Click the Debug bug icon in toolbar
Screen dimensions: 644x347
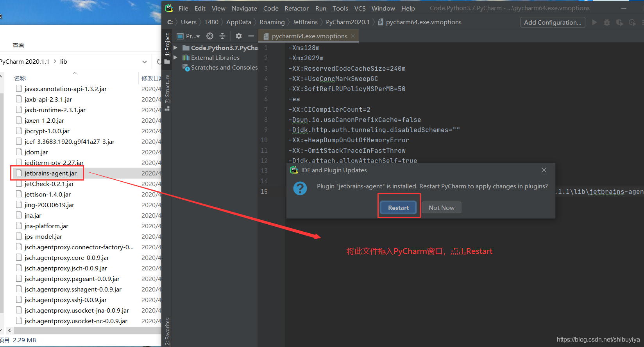click(607, 22)
